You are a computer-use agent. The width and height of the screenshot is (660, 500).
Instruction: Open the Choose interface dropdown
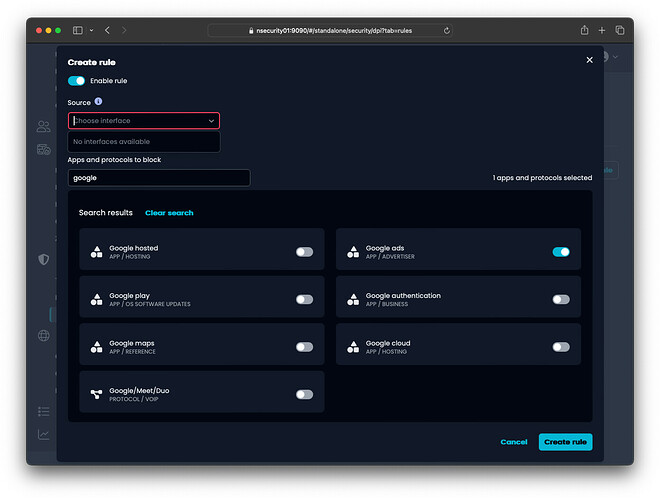[x=144, y=121]
